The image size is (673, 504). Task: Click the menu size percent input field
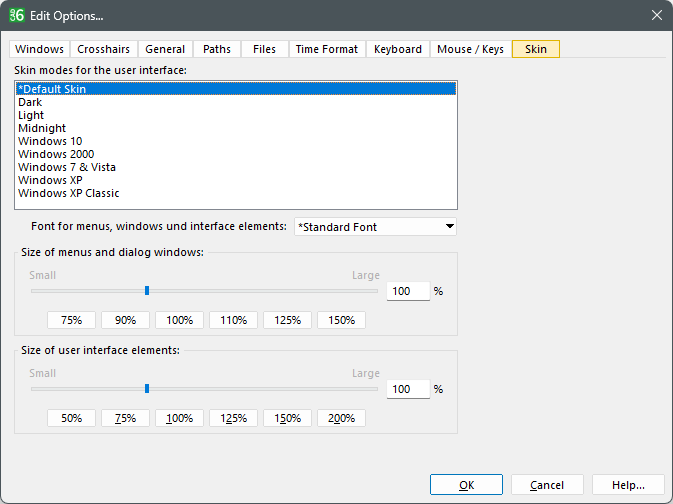tap(407, 291)
